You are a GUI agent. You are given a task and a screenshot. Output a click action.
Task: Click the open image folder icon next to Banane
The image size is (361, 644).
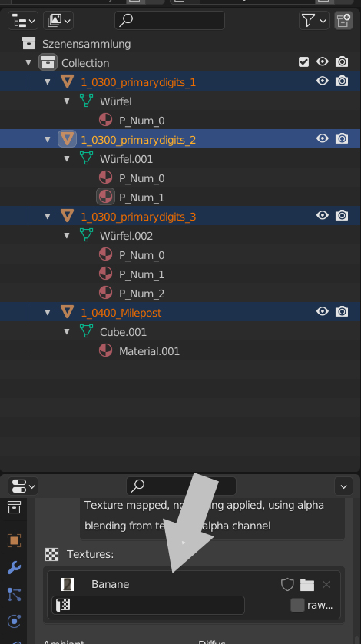(306, 584)
